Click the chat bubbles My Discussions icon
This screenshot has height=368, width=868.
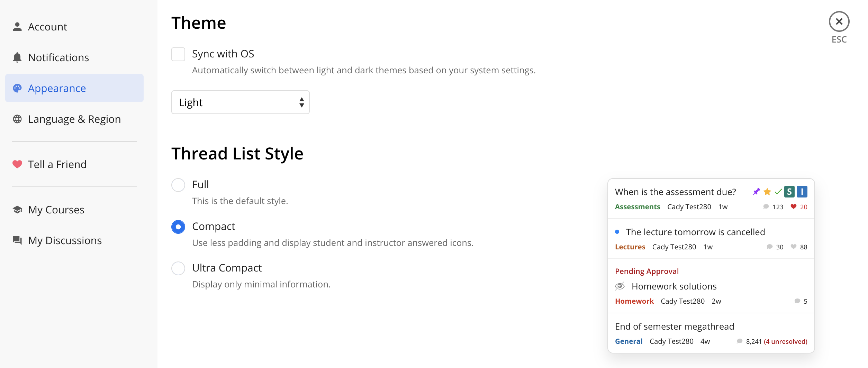tap(17, 240)
